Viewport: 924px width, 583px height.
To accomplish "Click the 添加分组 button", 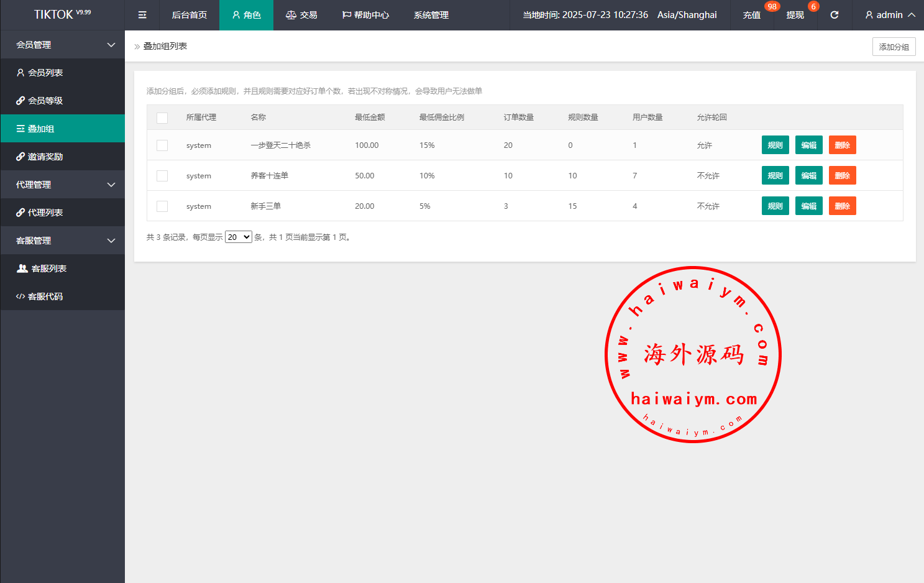I will [x=894, y=47].
